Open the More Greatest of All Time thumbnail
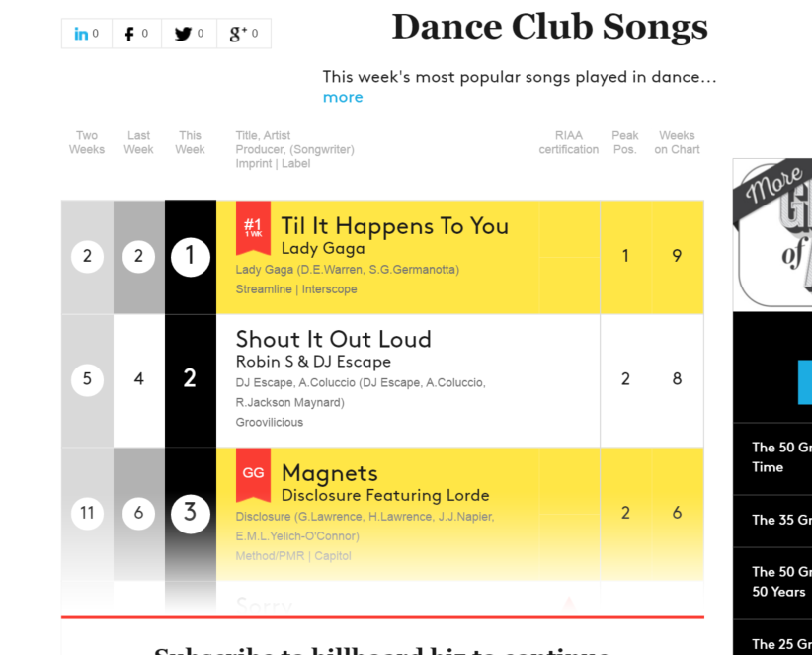Image resolution: width=812 pixels, height=655 pixels. click(772, 235)
